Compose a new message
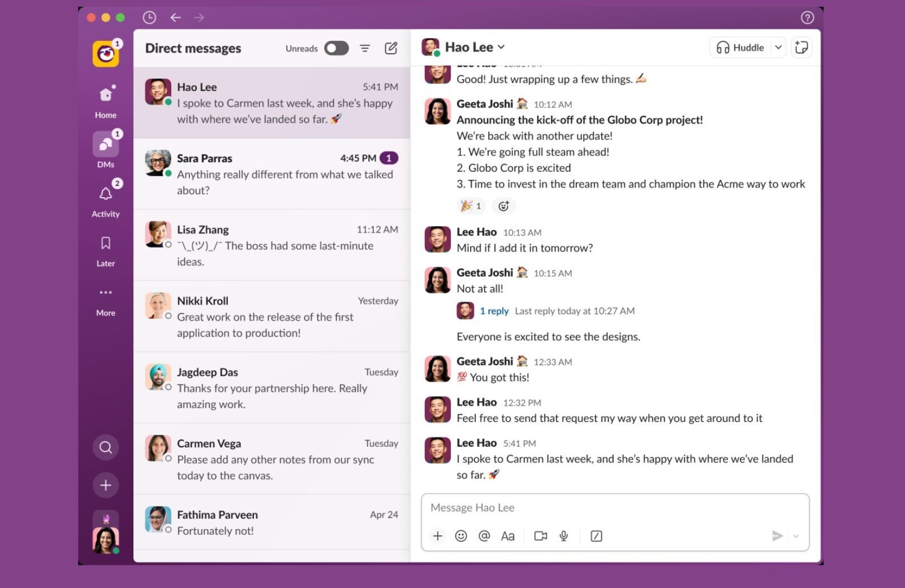This screenshot has width=905, height=588. coord(391,48)
